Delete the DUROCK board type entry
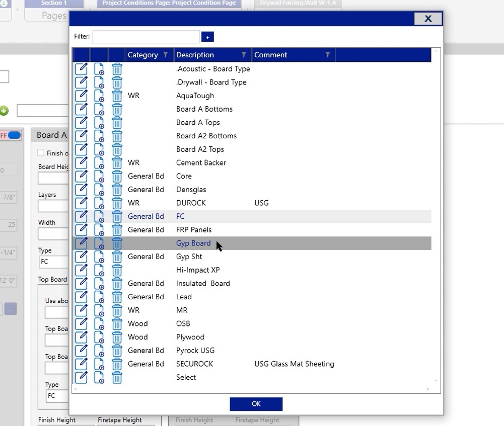Image resolution: width=504 pixels, height=426 pixels. point(117,203)
